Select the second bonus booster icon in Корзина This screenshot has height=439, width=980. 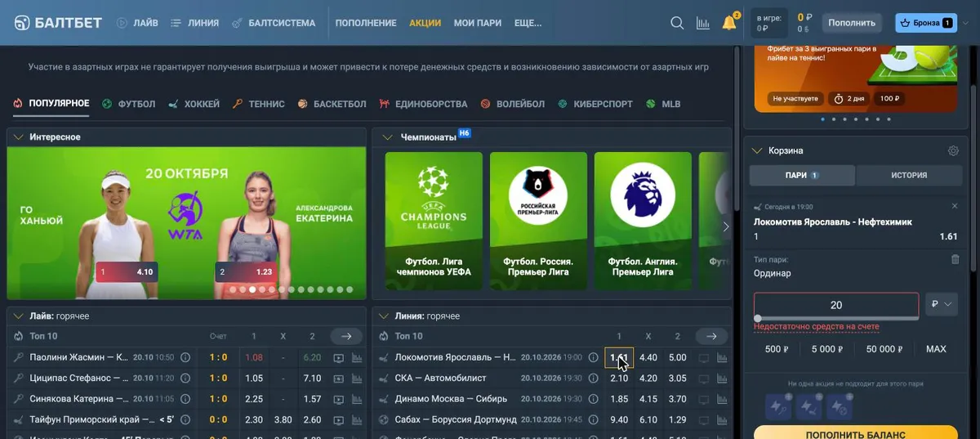tap(808, 406)
